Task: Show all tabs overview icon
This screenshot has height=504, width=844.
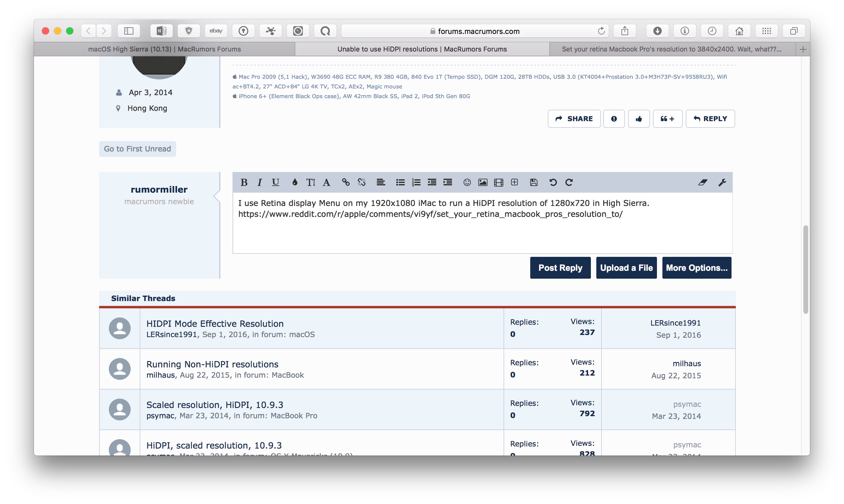Action: 794,31
